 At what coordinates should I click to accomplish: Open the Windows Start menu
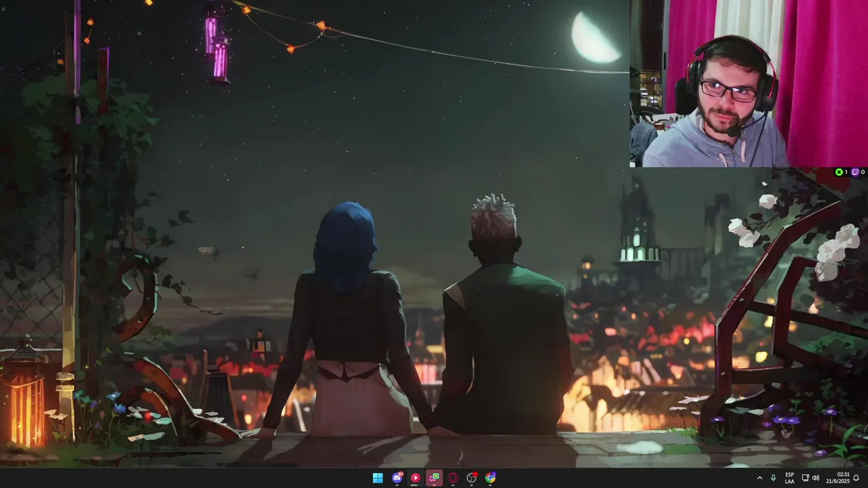tap(378, 478)
